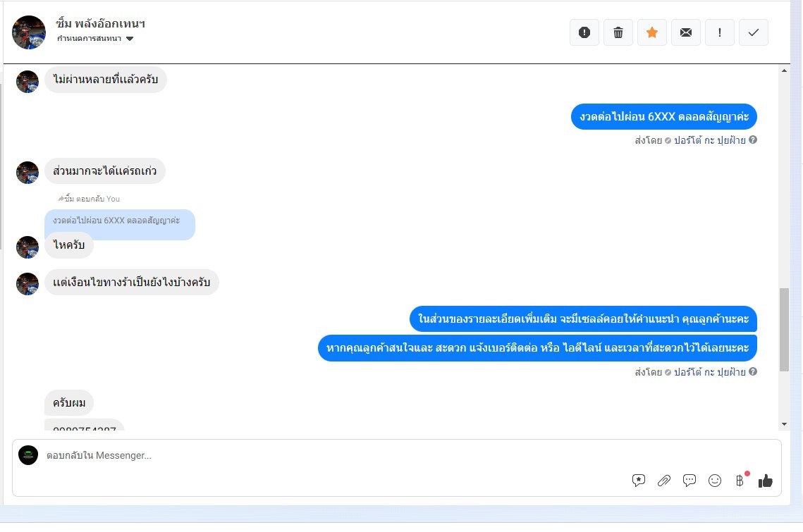Viewport: 803px width, 532px height.
Task: Click the help question mark beside first sender name
Action: coord(753,140)
